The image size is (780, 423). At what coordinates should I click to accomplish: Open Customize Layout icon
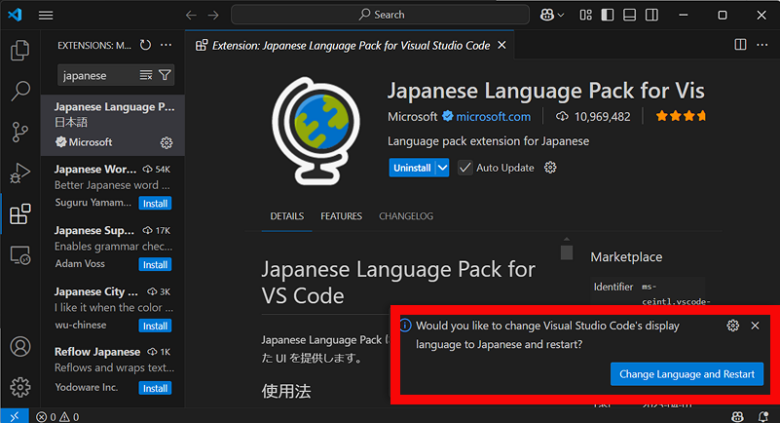[x=585, y=15]
